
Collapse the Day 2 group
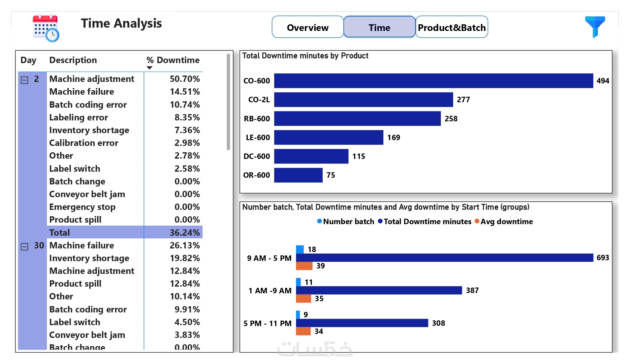click(24, 80)
